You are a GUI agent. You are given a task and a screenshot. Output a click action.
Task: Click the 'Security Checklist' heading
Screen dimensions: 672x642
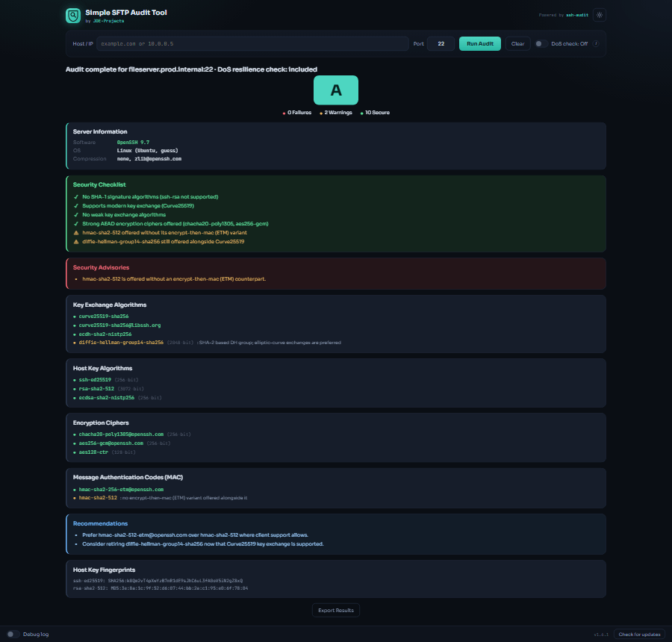coord(99,184)
